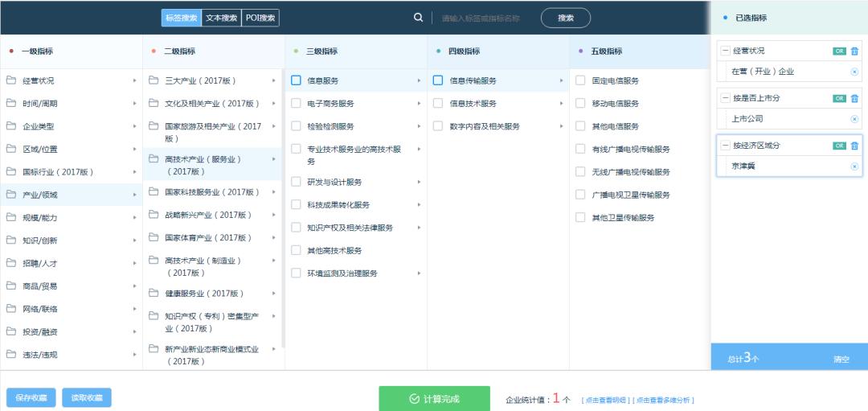Screen dimensions: 868x411
Task: Open the 点击查看多维分析 link
Action: pyautogui.click(x=662, y=400)
